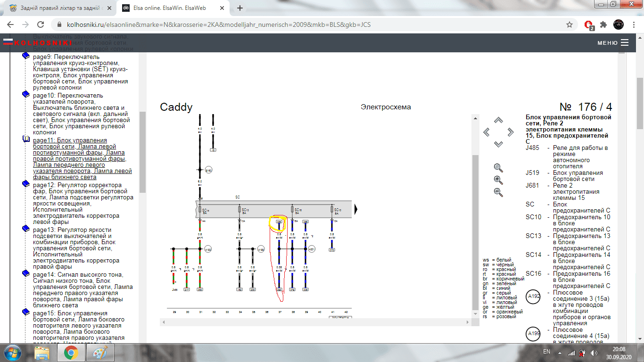Click the power battery tray icon
This screenshot has height=362, width=644.
pos(582,352)
